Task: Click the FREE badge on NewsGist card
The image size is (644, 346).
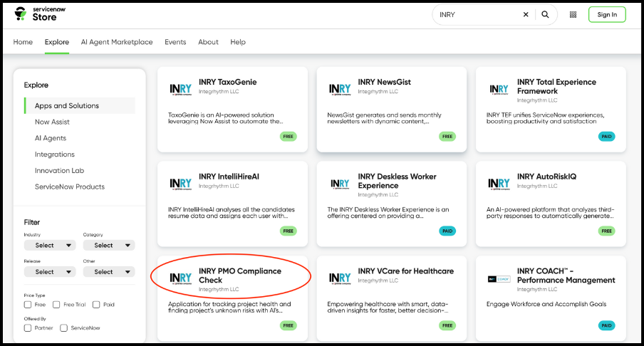Action: 447,136
